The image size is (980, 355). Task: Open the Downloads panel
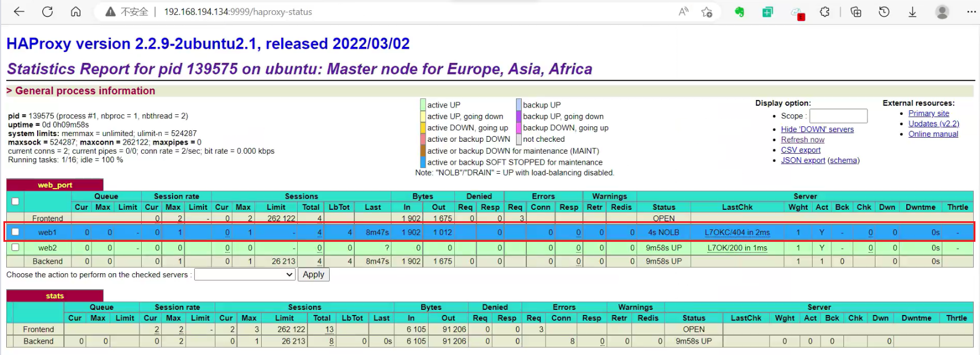pyautogui.click(x=913, y=11)
